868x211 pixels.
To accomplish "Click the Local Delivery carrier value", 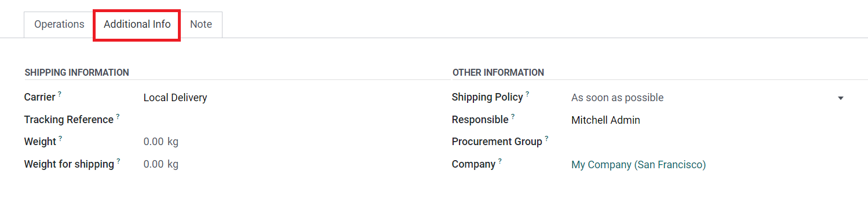I will (x=175, y=98).
